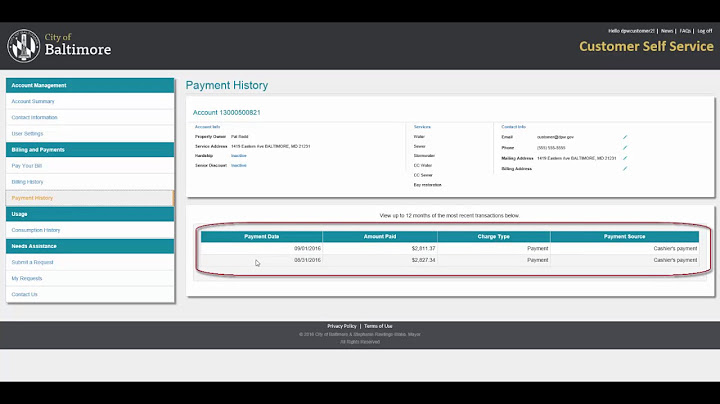The height and width of the screenshot is (404, 720).
Task: Click the Payment History page title
Action: [x=227, y=85]
